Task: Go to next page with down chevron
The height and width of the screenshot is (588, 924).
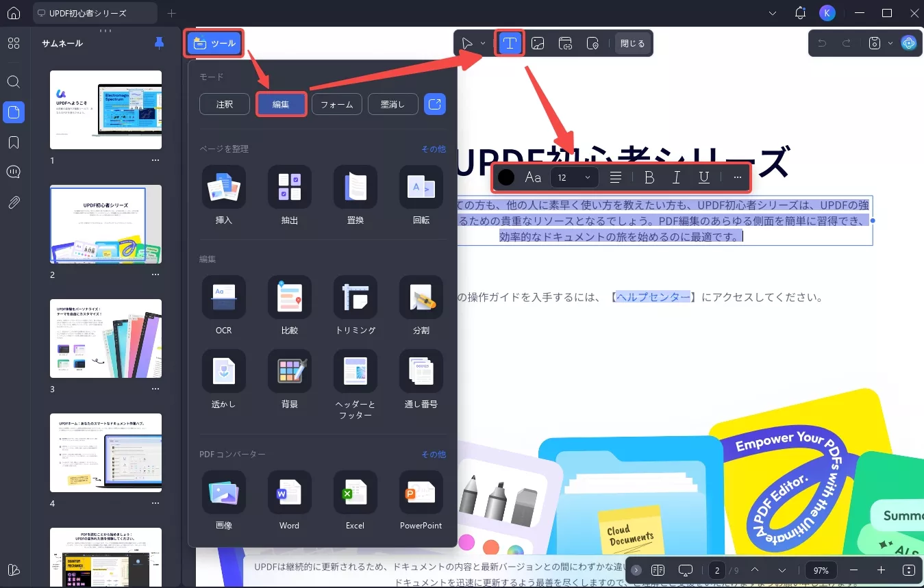Action: [782, 570]
